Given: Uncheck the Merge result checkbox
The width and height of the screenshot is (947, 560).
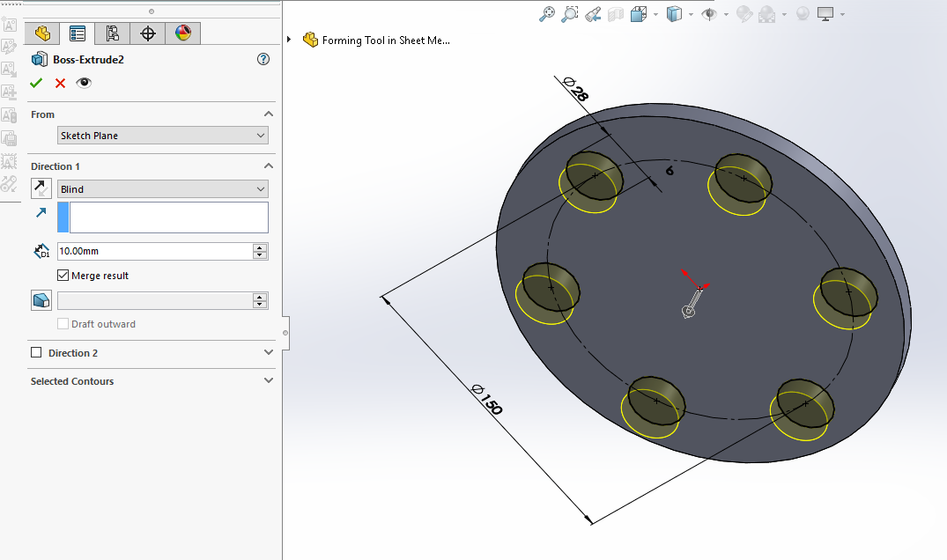Looking at the screenshot, I should pyautogui.click(x=63, y=276).
